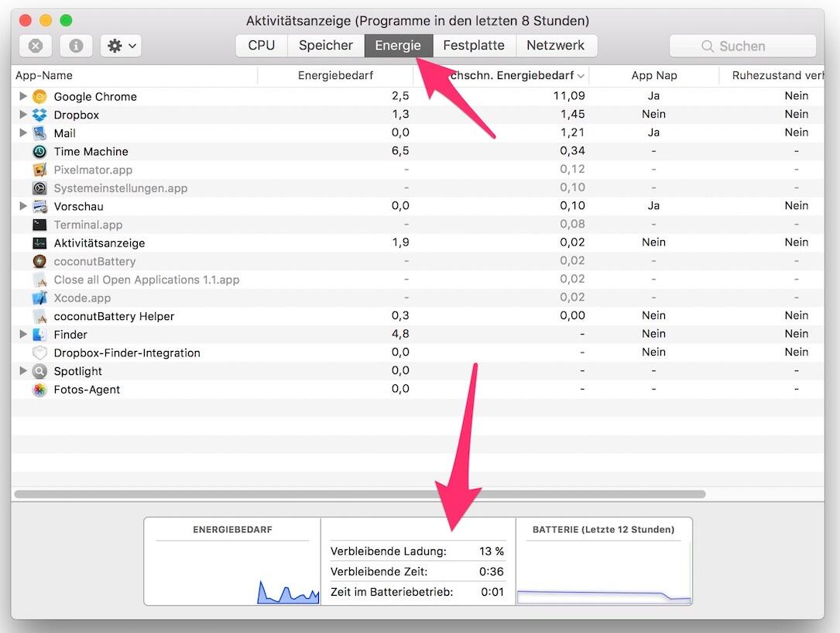This screenshot has height=633, width=840.
Task: Expand the Mail disclosure triangle
Action: [23, 133]
